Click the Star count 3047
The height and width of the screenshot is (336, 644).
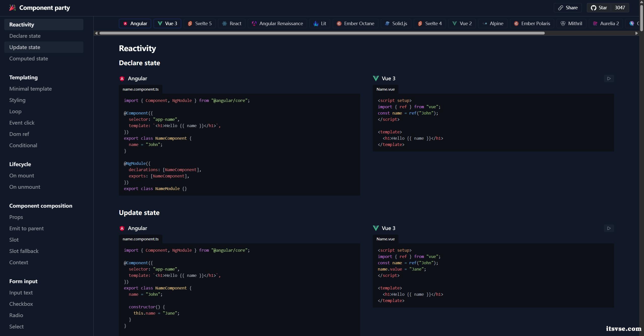pos(620,8)
